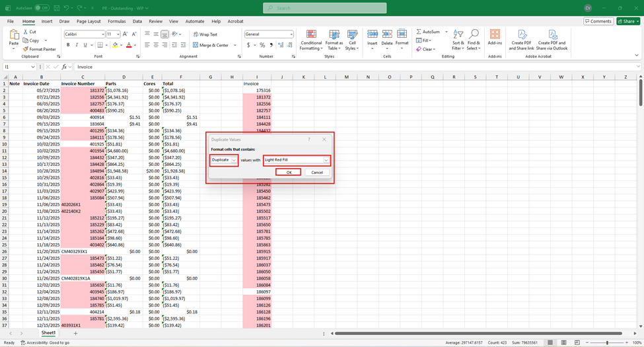Viewport: 644px width, 347px height.
Task: Click OK in Duplicate Values dialog
Action: (x=289, y=173)
